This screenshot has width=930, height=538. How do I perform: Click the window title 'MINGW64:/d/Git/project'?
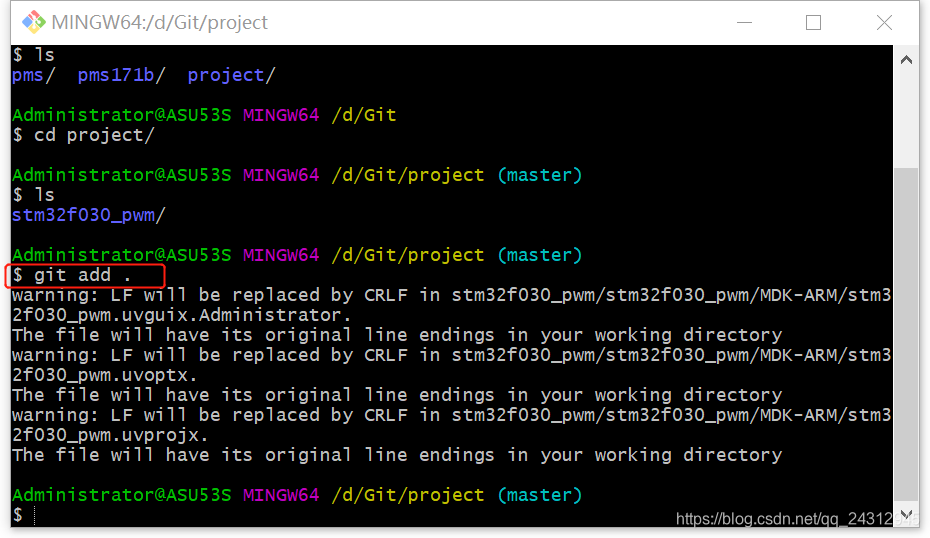(x=160, y=22)
